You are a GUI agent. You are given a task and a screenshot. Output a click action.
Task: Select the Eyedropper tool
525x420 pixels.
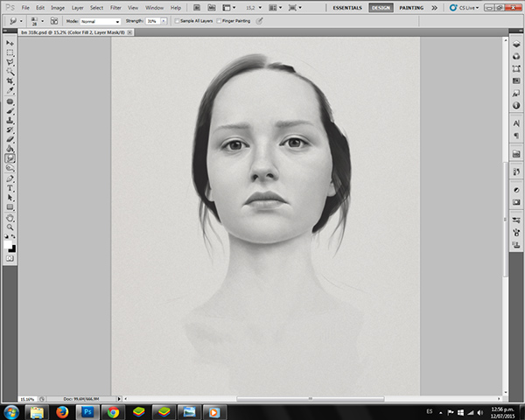point(10,90)
